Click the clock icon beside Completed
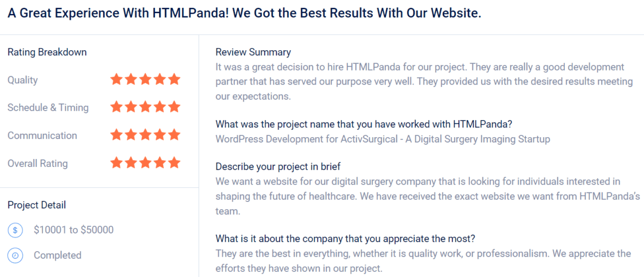This screenshot has width=644, height=277. (x=15, y=255)
